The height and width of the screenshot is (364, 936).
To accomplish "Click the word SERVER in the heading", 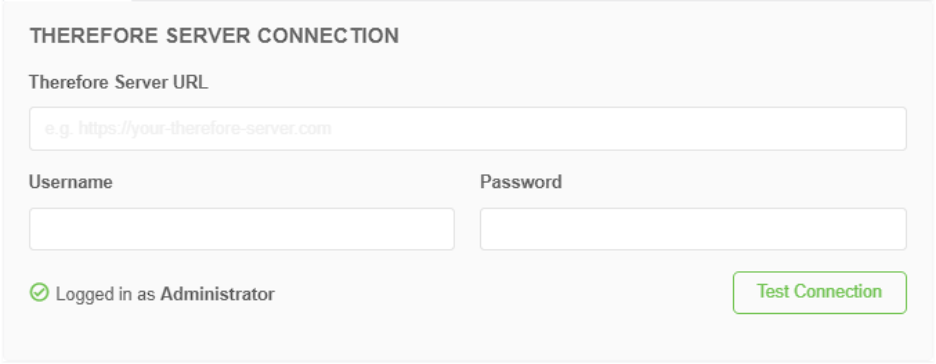I will 208,36.
